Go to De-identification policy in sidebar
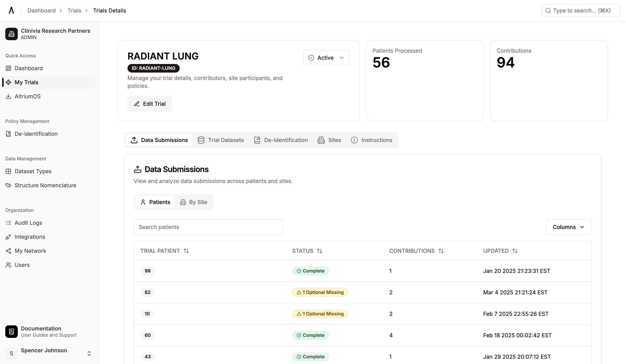 (36, 134)
